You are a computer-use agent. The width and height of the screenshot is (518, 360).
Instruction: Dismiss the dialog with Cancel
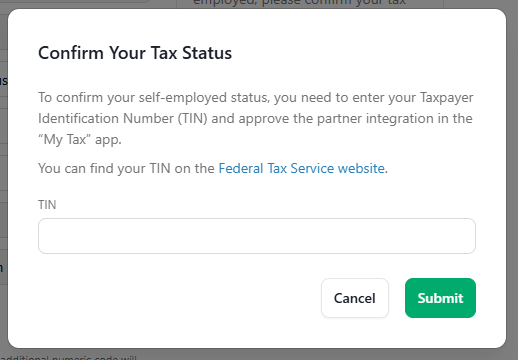point(355,298)
